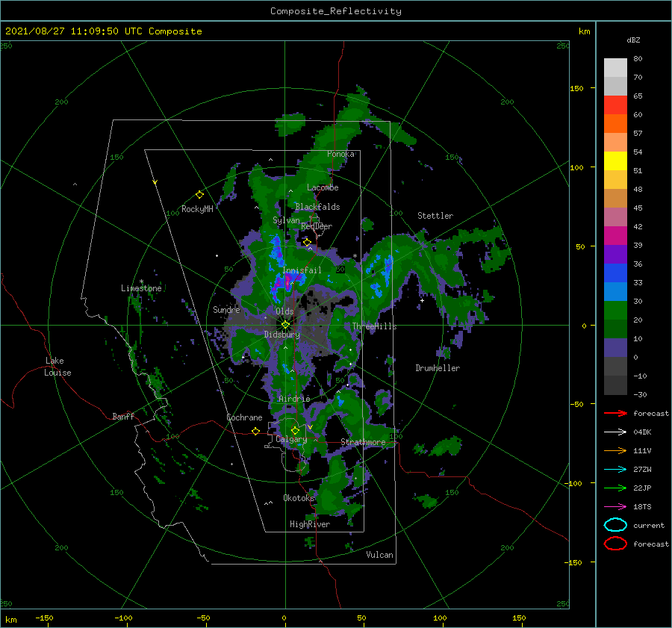The width and height of the screenshot is (672, 628).
Task: Click the 18TS legend label
Action: (x=642, y=507)
